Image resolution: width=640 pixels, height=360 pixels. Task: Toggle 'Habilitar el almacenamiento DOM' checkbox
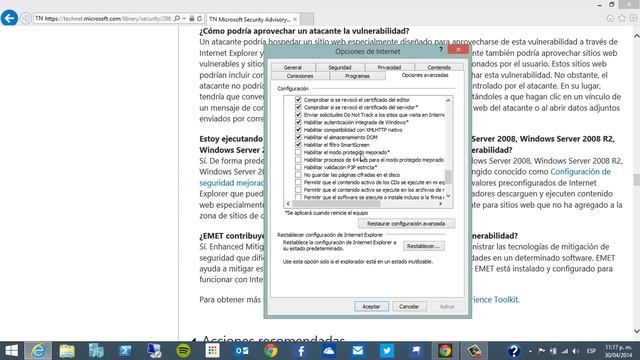pyautogui.click(x=298, y=137)
